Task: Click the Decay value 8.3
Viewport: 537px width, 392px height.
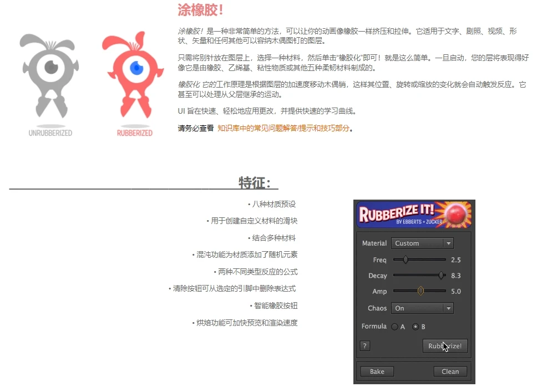Action: point(456,276)
